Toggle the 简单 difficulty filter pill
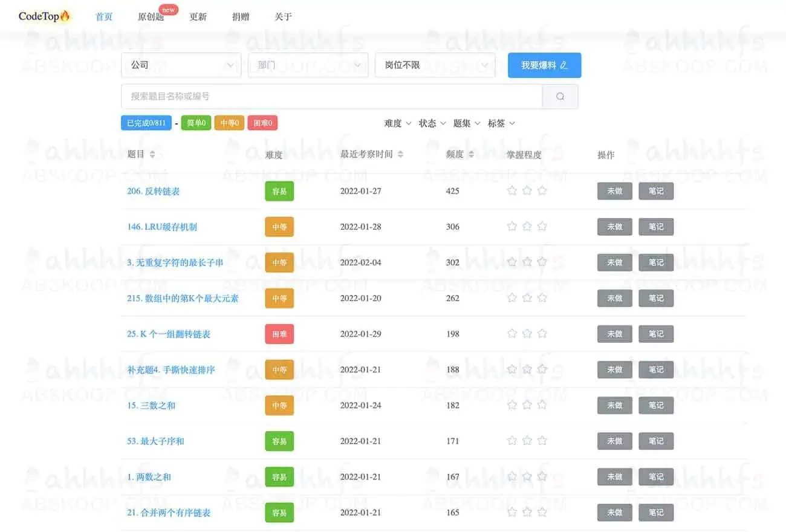 (196, 123)
